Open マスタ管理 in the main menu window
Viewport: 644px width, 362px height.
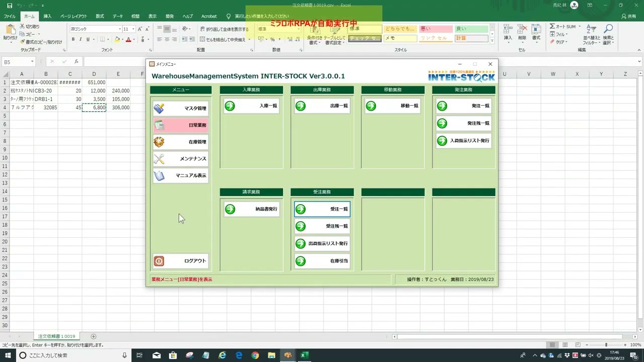coord(181,108)
